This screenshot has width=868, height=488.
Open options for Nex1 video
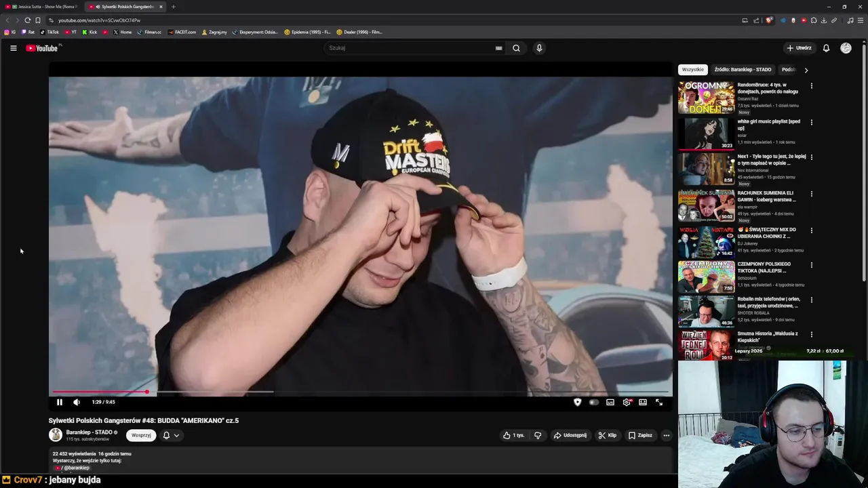811,157
